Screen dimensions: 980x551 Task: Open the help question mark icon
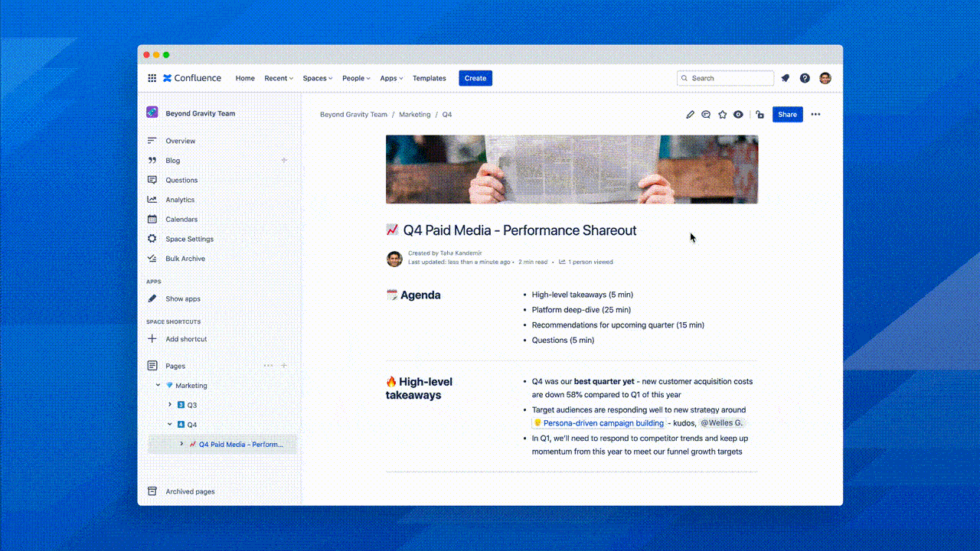805,78
